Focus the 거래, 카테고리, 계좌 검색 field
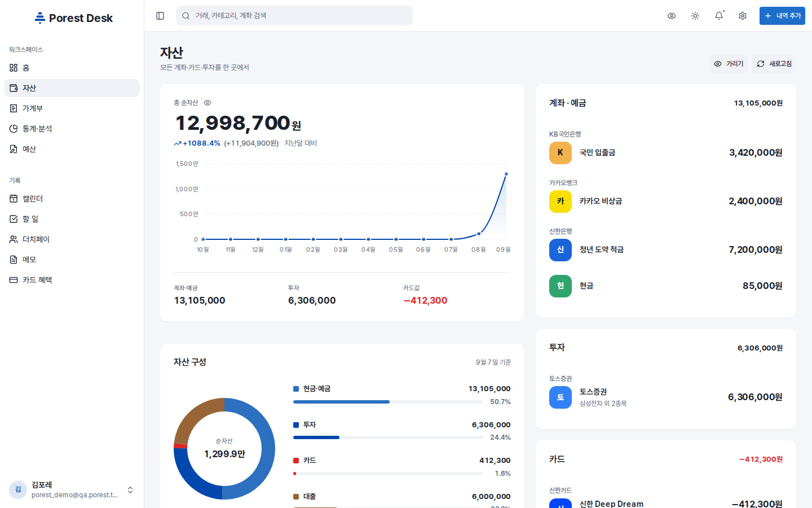The image size is (812, 508). pyautogui.click(x=294, y=16)
